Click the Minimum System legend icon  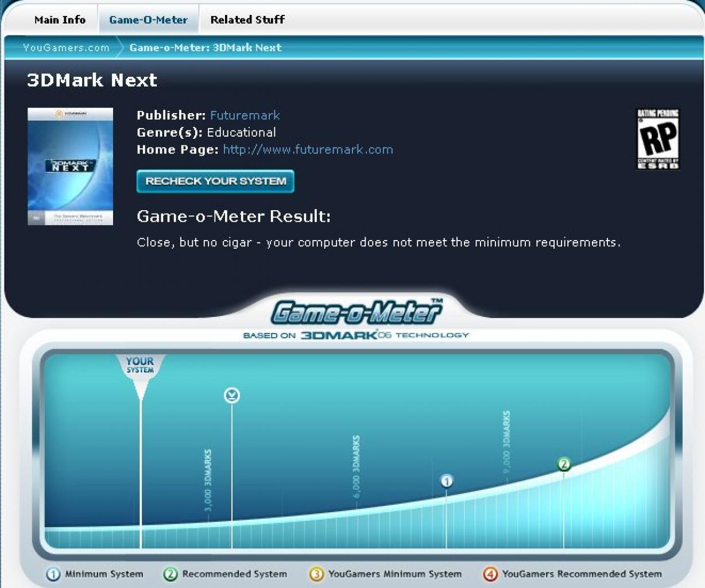coord(53,574)
